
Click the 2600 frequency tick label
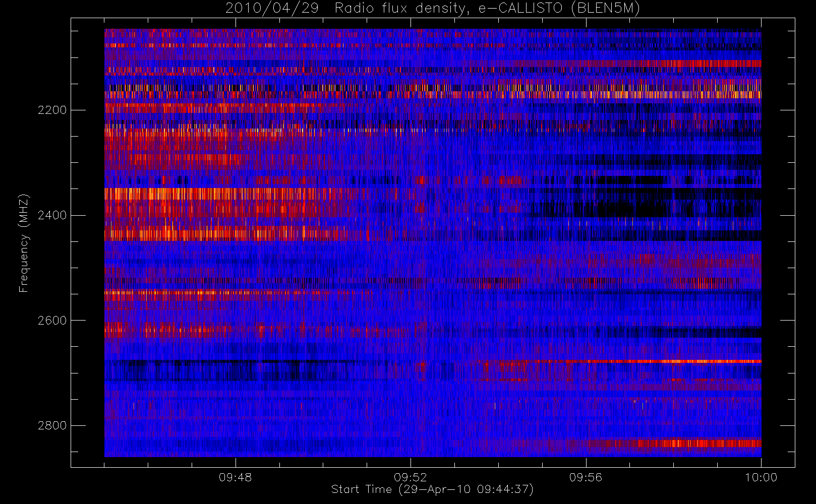tap(52, 321)
